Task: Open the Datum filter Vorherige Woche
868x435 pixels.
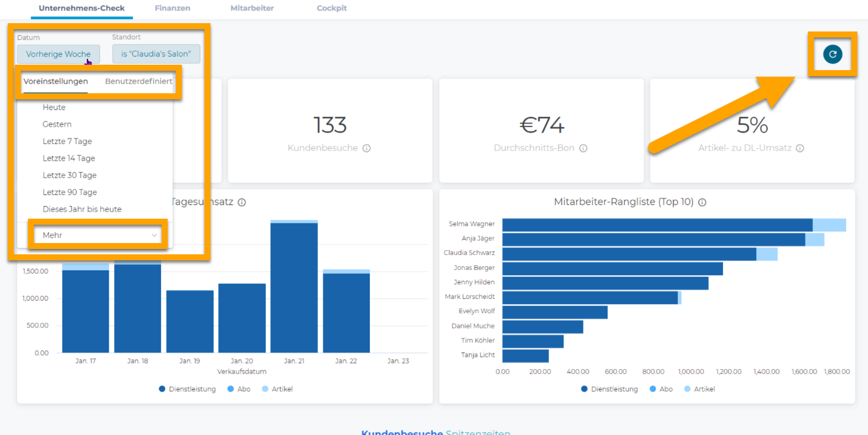Action: (x=58, y=54)
